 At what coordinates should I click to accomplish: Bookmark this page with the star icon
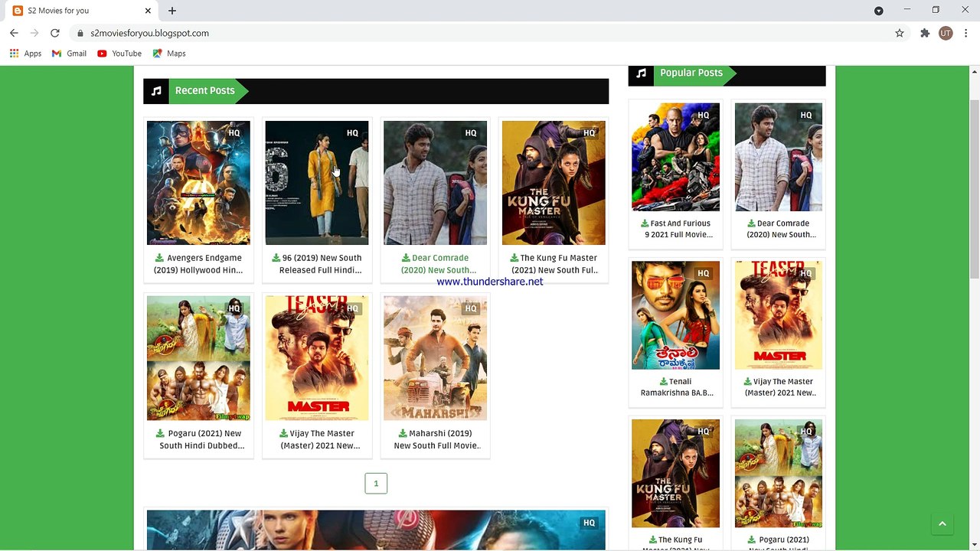point(900,33)
